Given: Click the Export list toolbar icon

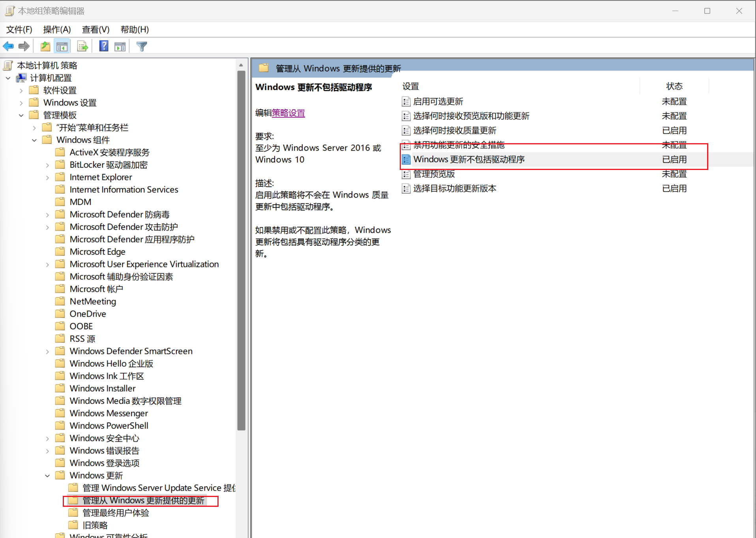Looking at the screenshot, I should [x=82, y=46].
